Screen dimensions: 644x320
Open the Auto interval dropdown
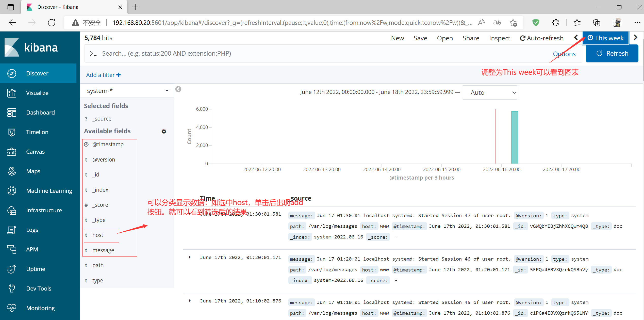(490, 92)
